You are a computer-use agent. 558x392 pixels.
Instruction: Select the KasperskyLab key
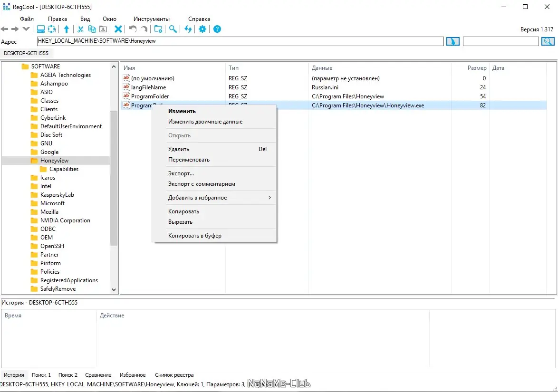point(57,195)
